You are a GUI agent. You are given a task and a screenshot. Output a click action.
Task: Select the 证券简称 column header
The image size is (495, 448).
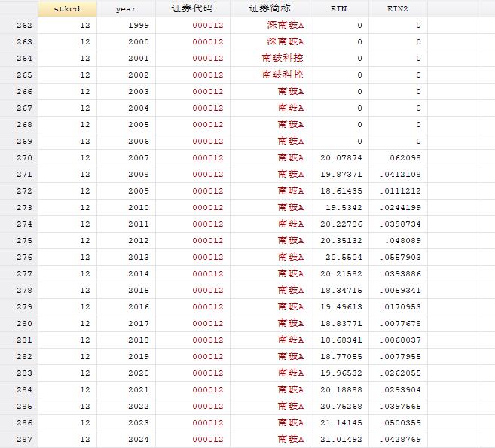point(270,9)
